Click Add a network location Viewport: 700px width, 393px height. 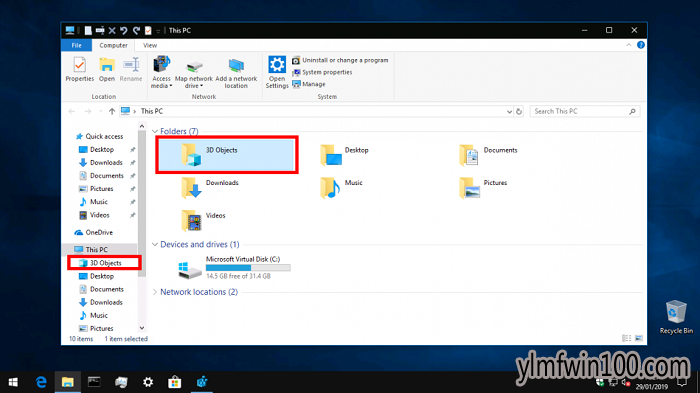pos(236,72)
